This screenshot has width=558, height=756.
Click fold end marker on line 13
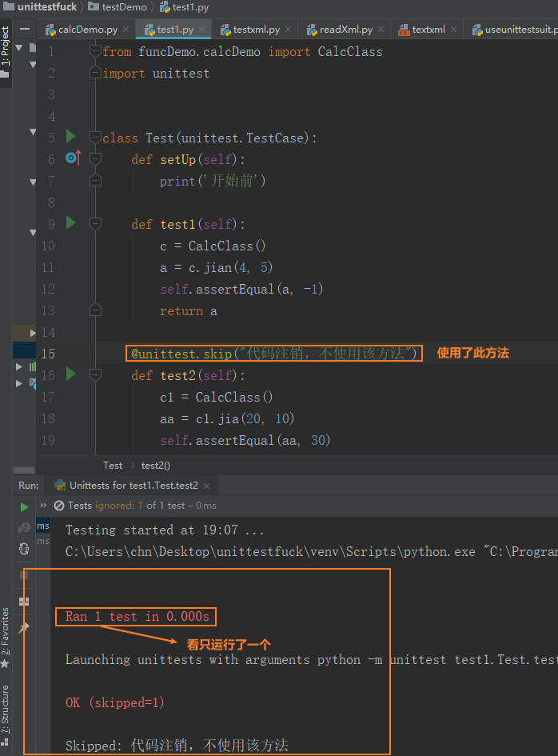95,310
